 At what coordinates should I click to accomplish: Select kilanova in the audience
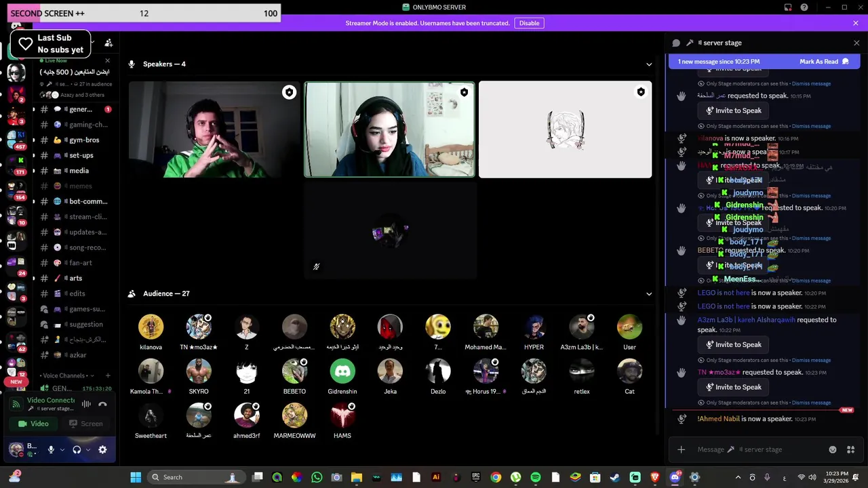coord(151,331)
